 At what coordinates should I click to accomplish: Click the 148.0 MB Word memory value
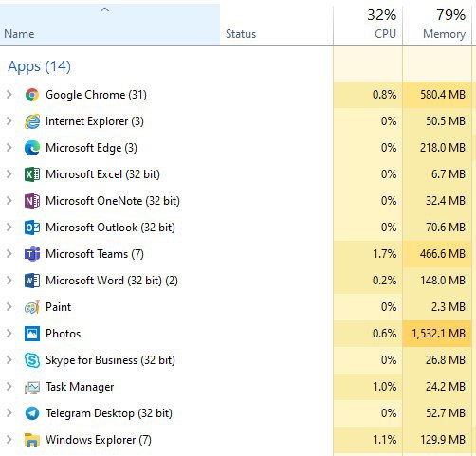click(x=443, y=281)
